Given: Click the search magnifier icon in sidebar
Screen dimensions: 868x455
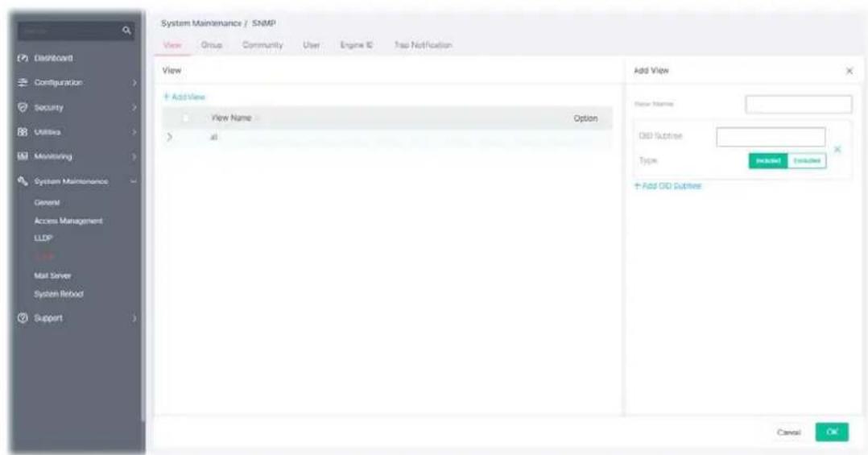Looking at the screenshot, I should [126, 31].
